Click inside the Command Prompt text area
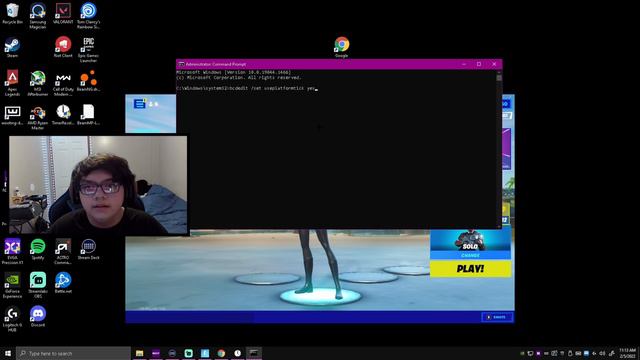 point(336,149)
